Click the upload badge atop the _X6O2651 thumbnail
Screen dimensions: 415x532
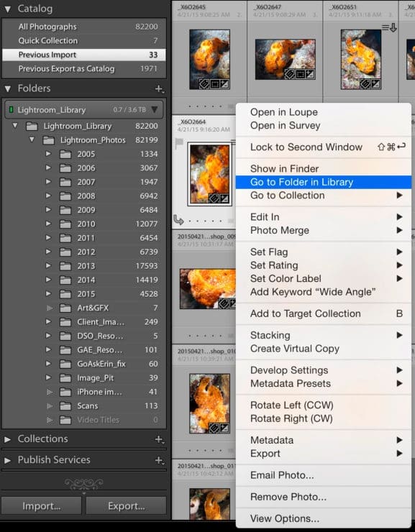pos(389,27)
